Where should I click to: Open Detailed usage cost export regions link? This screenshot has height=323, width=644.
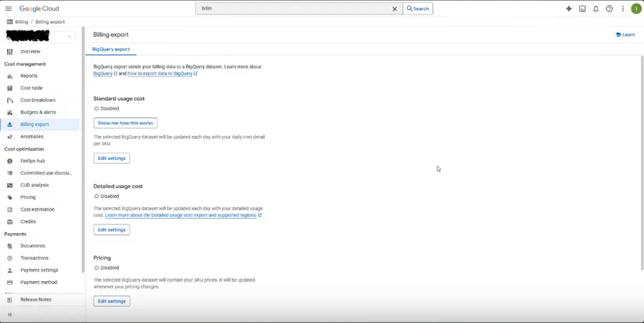[184, 215]
